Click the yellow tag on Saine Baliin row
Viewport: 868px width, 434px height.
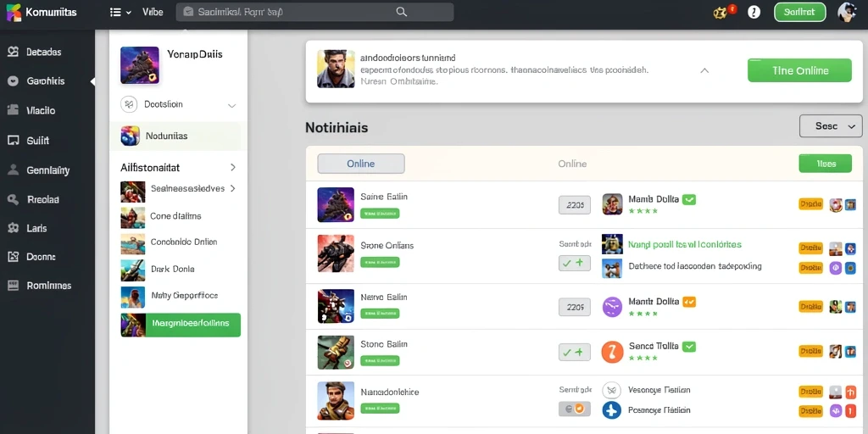coord(810,204)
